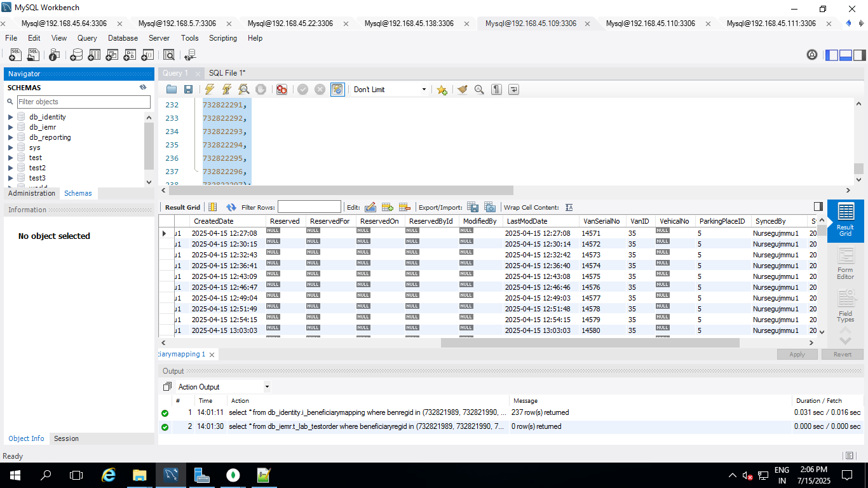The width and height of the screenshot is (868, 488).
Task: Add snippet to favorites (star icon)
Action: tap(442, 90)
